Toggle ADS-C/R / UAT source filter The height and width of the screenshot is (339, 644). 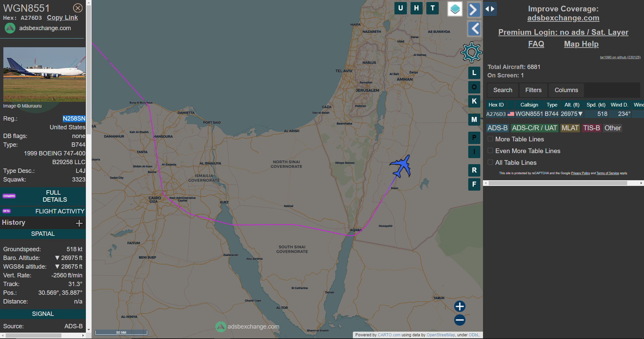(534, 128)
